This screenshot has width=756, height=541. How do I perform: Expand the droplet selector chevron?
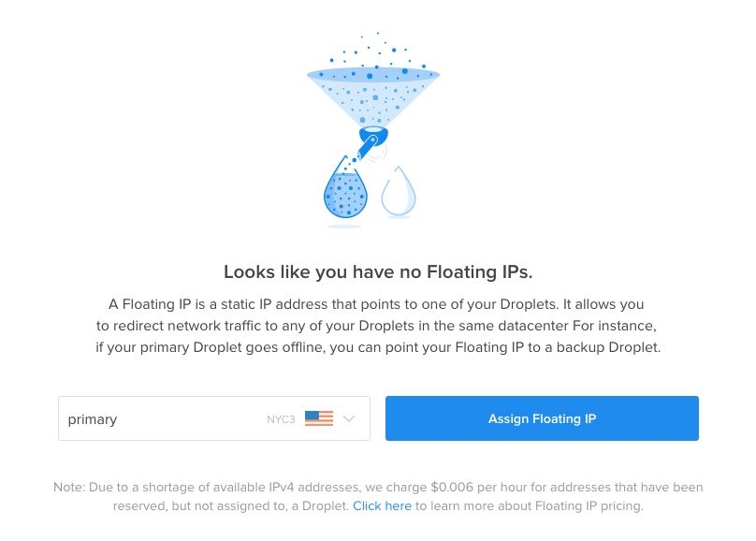[x=349, y=418]
